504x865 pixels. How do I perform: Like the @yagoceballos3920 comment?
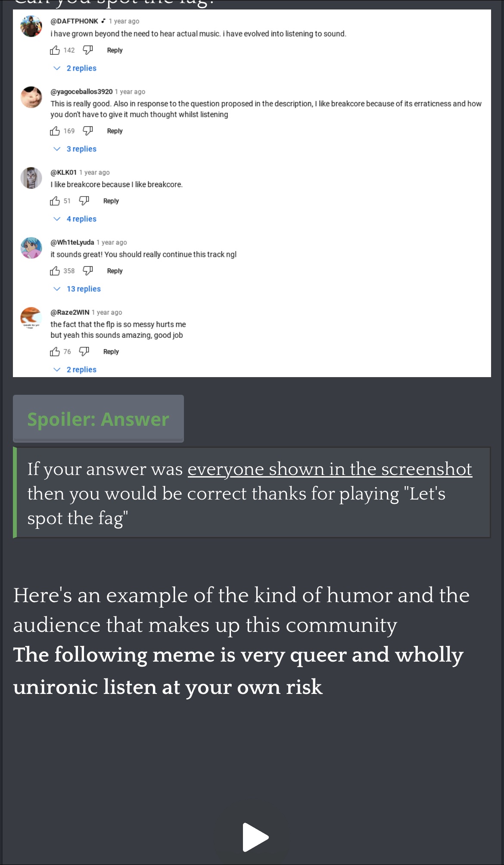click(55, 131)
